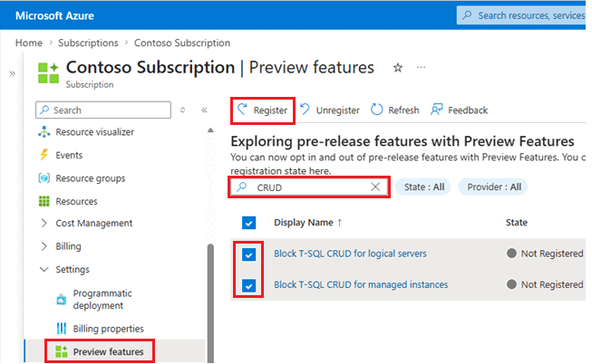
Task: Click the Refresh circular icon
Action: click(376, 110)
